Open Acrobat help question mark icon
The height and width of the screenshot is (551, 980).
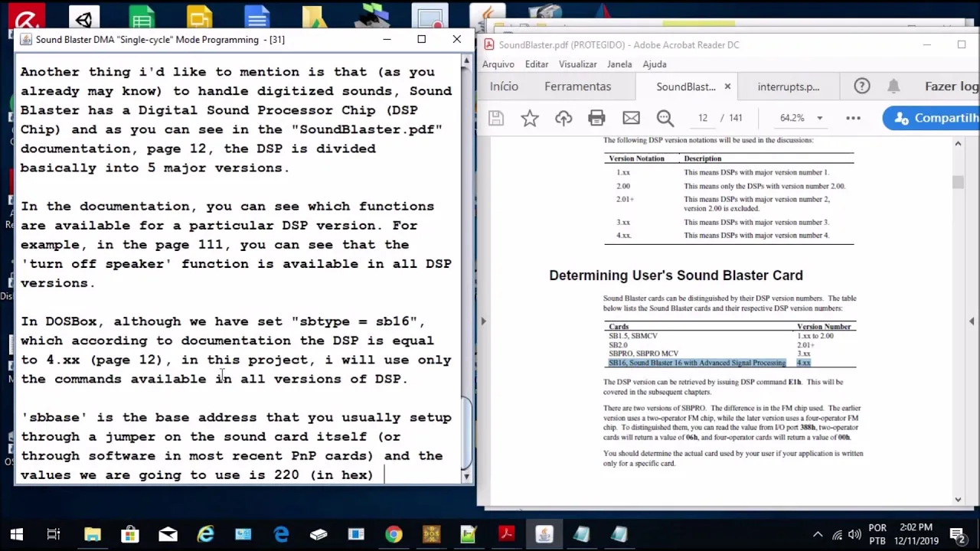[862, 86]
